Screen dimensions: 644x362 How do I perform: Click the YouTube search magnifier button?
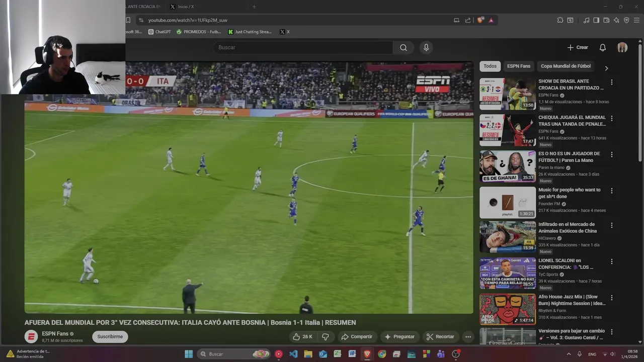tap(404, 47)
